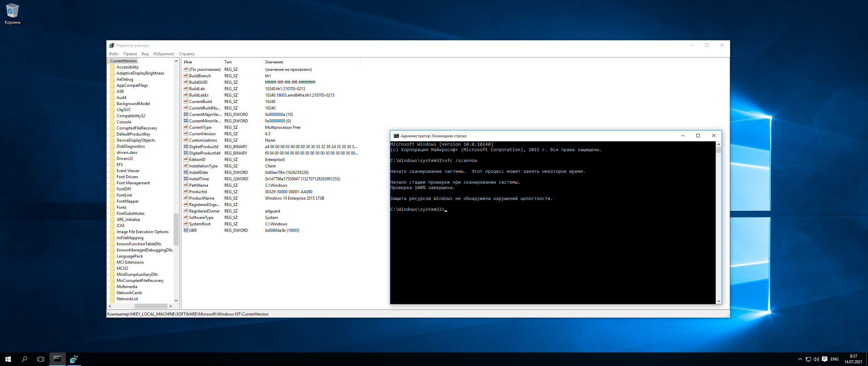Open the Файл menu
This screenshot has height=366, width=868.
(114, 54)
